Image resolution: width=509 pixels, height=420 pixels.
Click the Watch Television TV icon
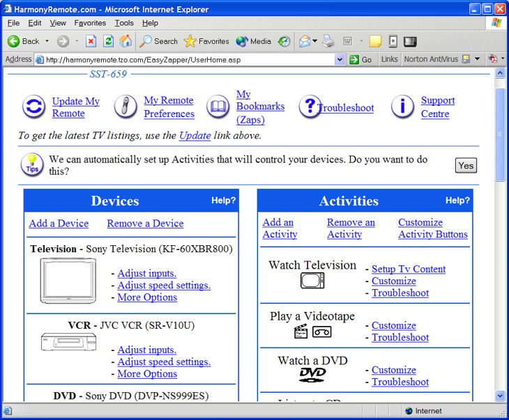[312, 280]
